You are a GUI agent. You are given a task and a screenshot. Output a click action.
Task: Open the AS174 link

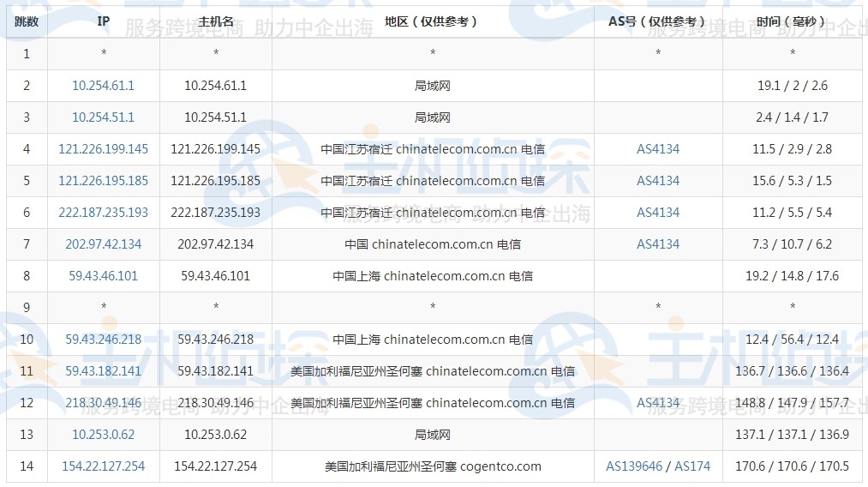point(692,466)
